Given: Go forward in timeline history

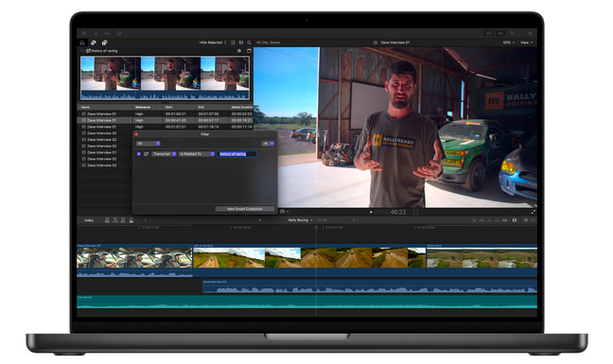Looking at the screenshot, I should click(354, 220).
